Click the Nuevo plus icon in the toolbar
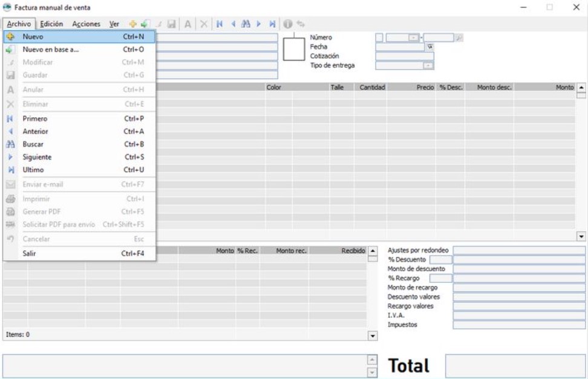Screen dimensions: 588x379 pos(133,24)
